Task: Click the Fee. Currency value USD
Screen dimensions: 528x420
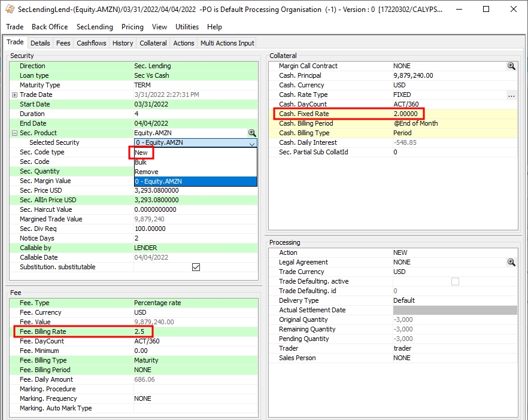Action: tap(141, 313)
